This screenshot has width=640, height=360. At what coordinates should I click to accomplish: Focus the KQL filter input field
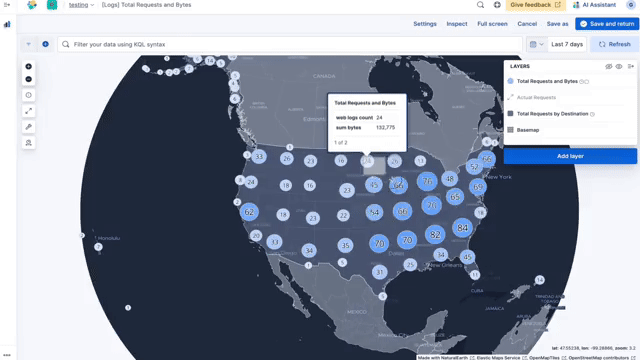coord(290,44)
